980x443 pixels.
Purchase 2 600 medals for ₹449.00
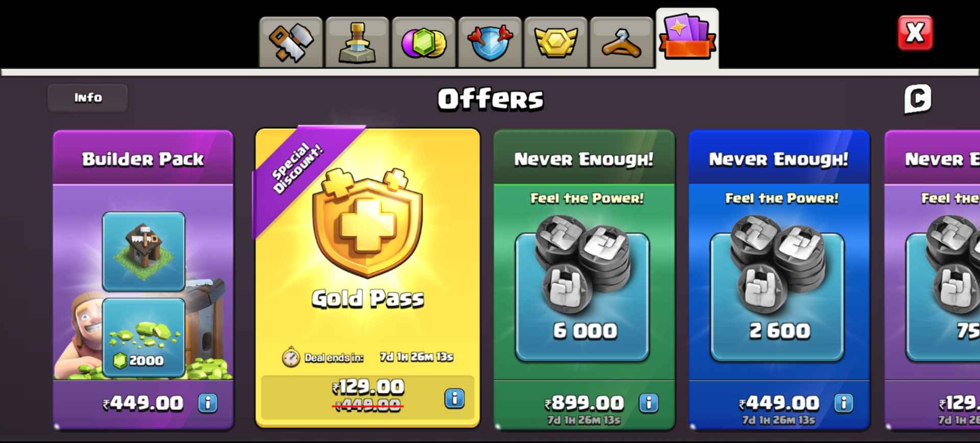pyautogui.click(x=779, y=404)
